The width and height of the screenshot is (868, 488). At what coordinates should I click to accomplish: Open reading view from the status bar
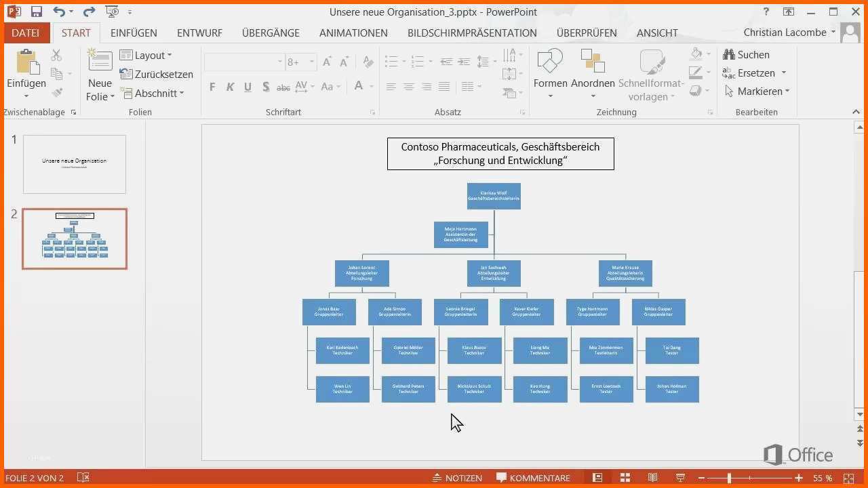pyautogui.click(x=652, y=478)
